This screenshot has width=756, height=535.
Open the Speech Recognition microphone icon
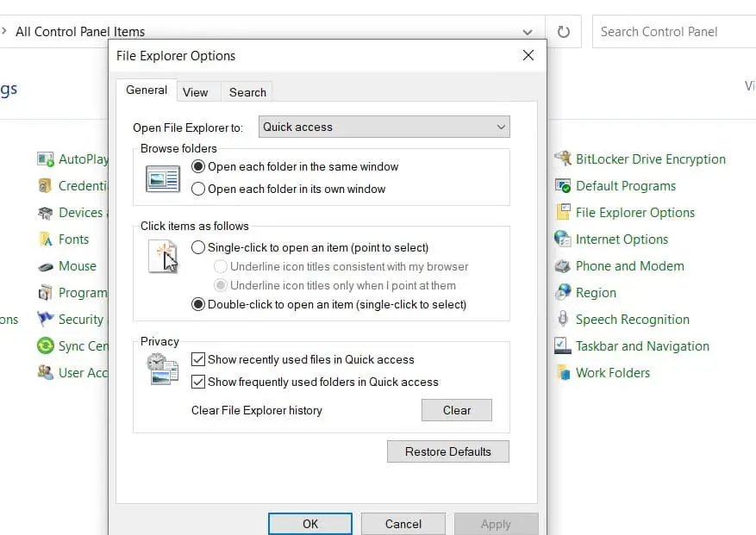pyautogui.click(x=563, y=319)
